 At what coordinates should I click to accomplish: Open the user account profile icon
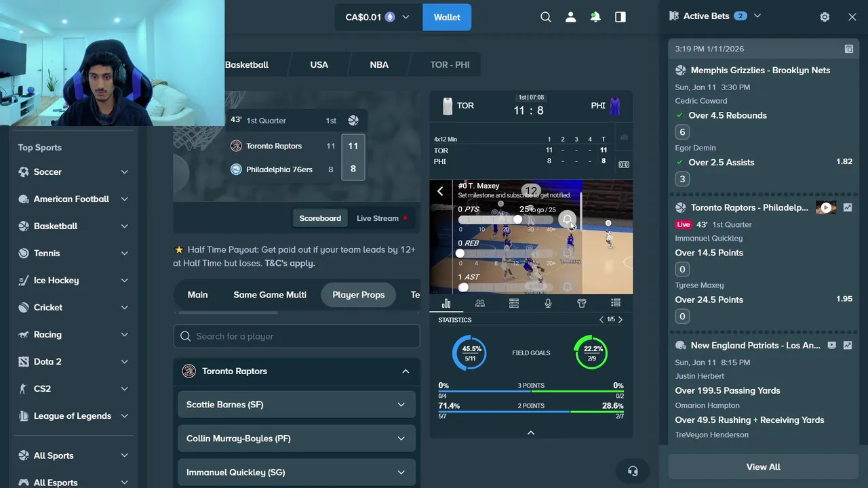point(570,17)
